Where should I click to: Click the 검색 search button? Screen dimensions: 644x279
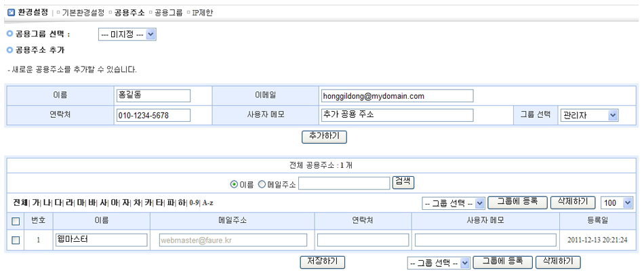pyautogui.click(x=403, y=182)
